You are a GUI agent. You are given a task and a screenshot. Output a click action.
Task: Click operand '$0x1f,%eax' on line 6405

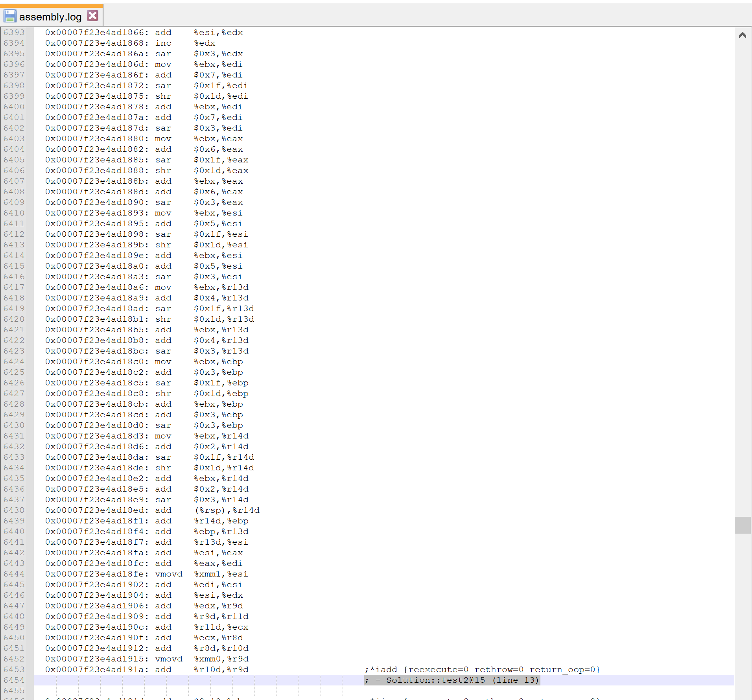[221, 160]
